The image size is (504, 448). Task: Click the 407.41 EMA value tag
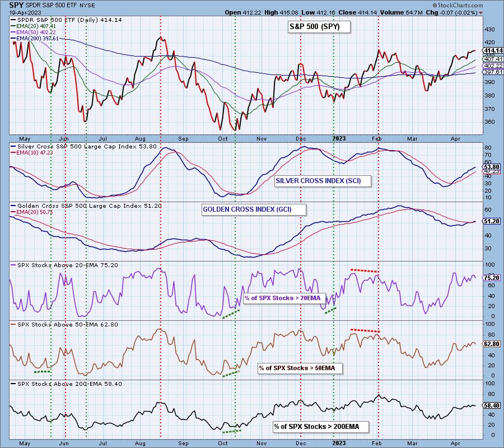coord(493,59)
